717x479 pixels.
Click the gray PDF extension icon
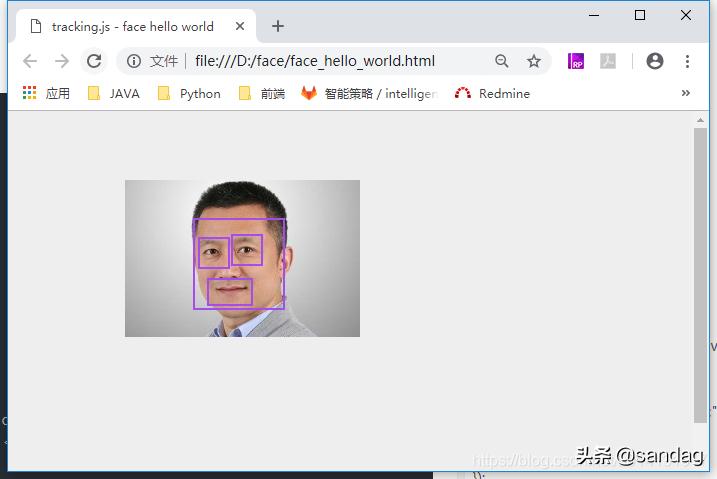[608, 61]
